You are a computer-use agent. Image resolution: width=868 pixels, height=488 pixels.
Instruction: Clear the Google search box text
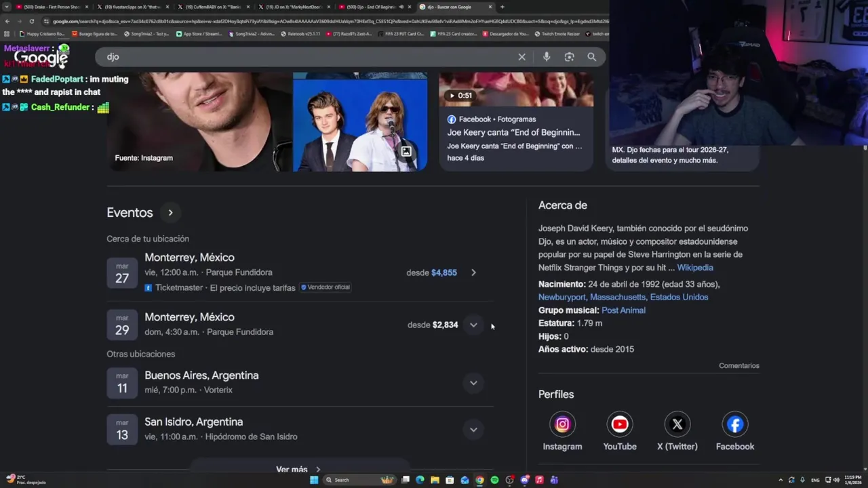(521, 57)
